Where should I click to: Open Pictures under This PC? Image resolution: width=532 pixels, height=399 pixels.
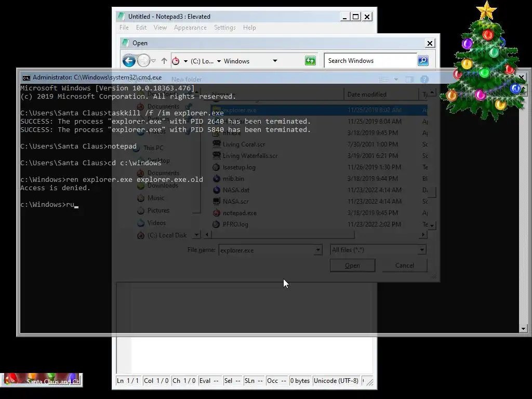click(x=158, y=210)
